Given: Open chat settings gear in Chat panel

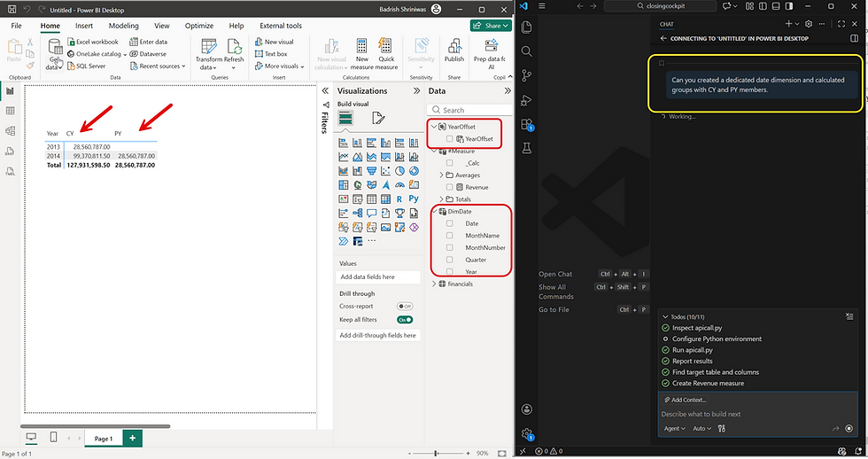Looking at the screenshot, I should pyautogui.click(x=809, y=24).
